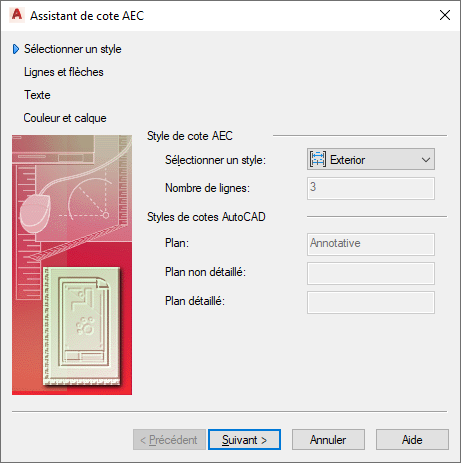Open the Sélectionner un style dropdown
Screen dimensions: 461x463
point(371,159)
